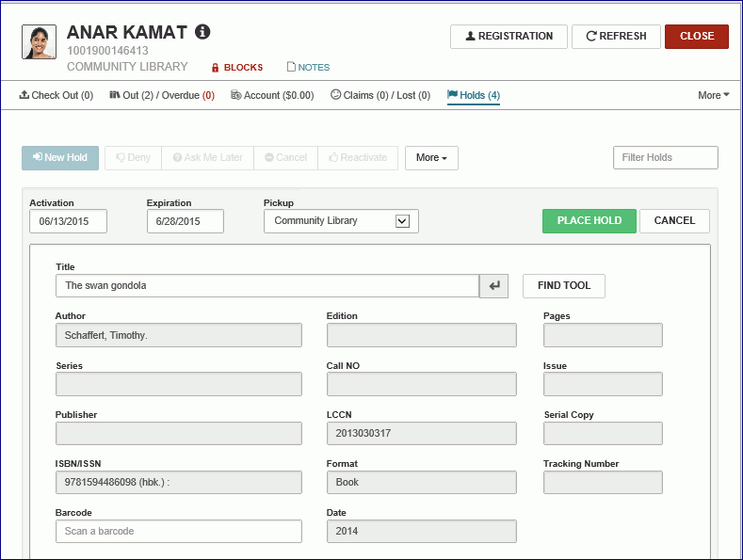Open the Out / Overdue tab
The width and height of the screenshot is (743, 560).
162,95
